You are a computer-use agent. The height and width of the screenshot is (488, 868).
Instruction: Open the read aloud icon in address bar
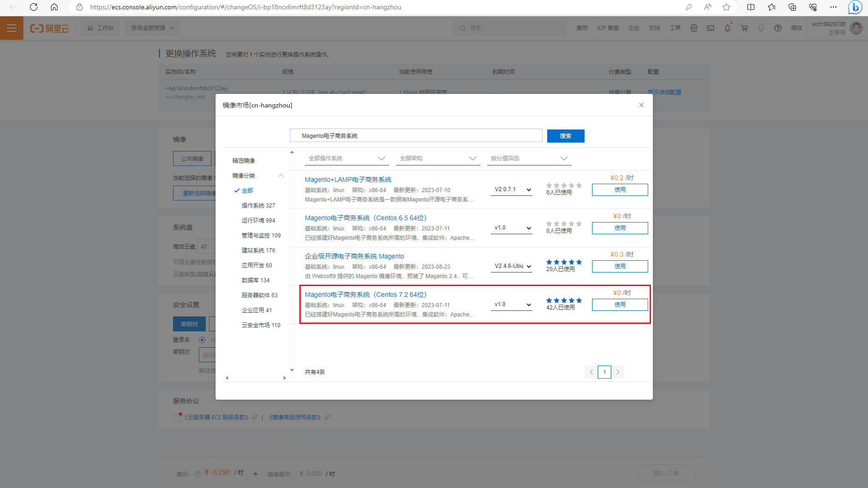(x=708, y=7)
